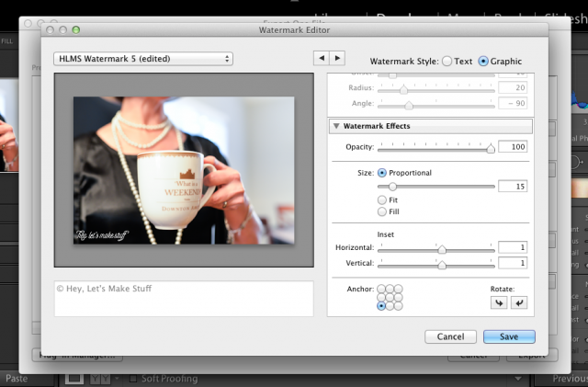The height and width of the screenshot is (387, 588).
Task: Set anchor to bottom-left position
Action: point(381,306)
